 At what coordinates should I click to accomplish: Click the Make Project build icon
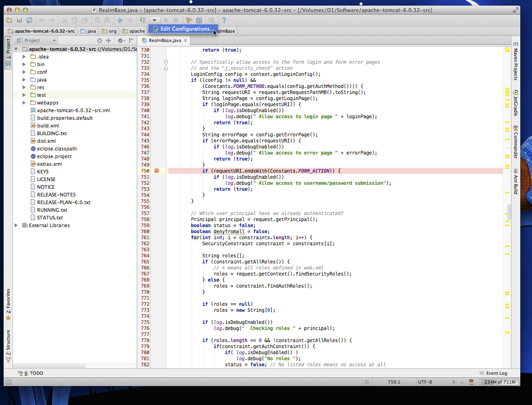(x=142, y=20)
